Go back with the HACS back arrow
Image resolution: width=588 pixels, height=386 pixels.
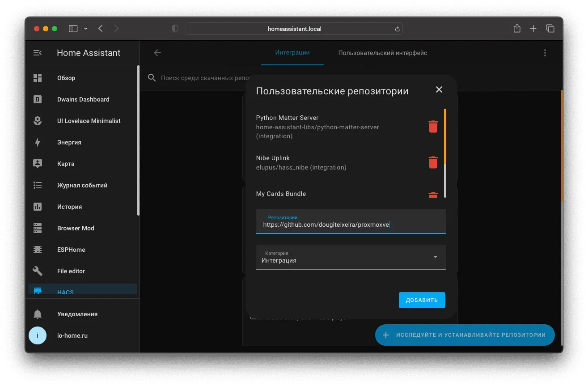[x=157, y=53]
